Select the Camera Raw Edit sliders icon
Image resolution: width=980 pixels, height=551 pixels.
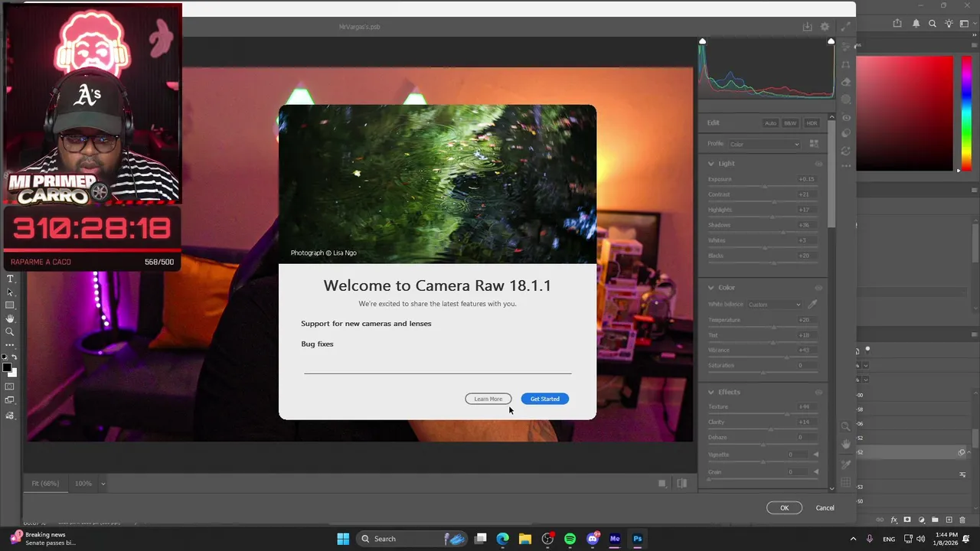[845, 48]
